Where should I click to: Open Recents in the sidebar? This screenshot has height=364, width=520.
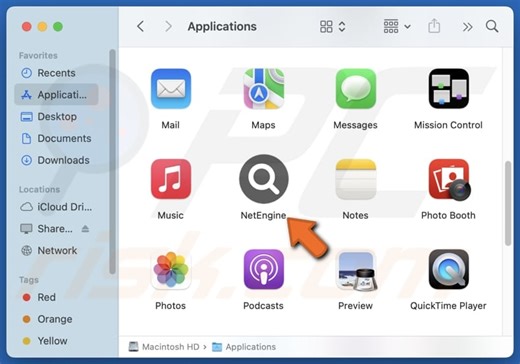click(56, 73)
